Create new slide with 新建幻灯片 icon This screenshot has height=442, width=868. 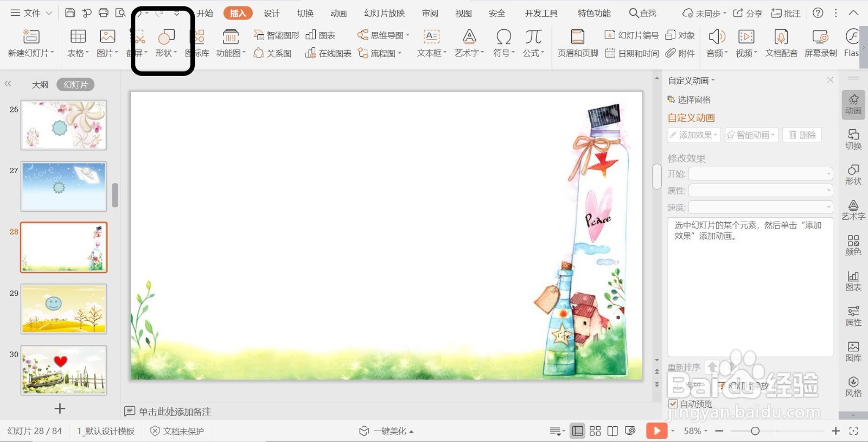click(31, 43)
